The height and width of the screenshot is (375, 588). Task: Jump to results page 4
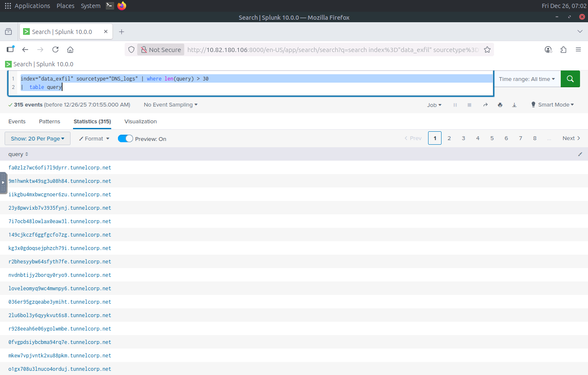[x=478, y=138]
